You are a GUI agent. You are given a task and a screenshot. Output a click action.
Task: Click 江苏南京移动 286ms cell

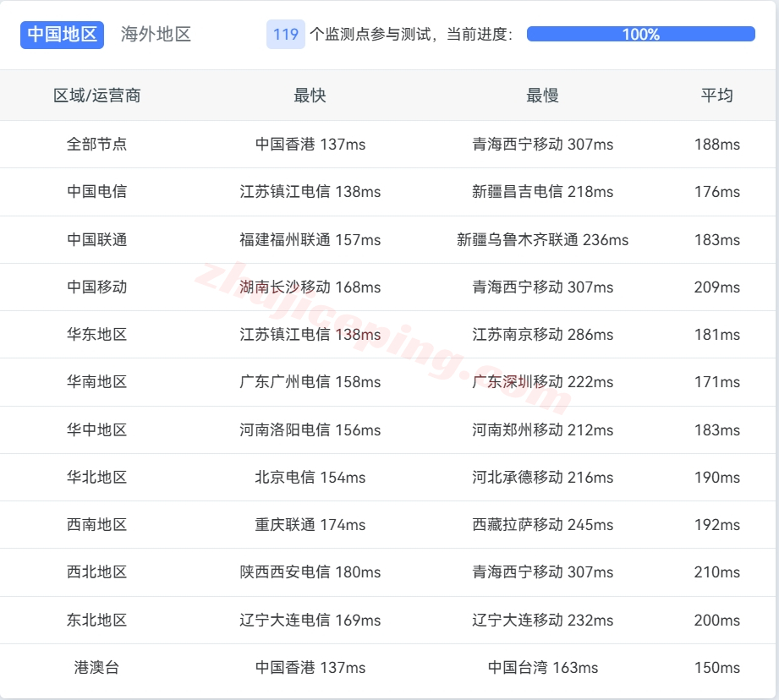542,335
